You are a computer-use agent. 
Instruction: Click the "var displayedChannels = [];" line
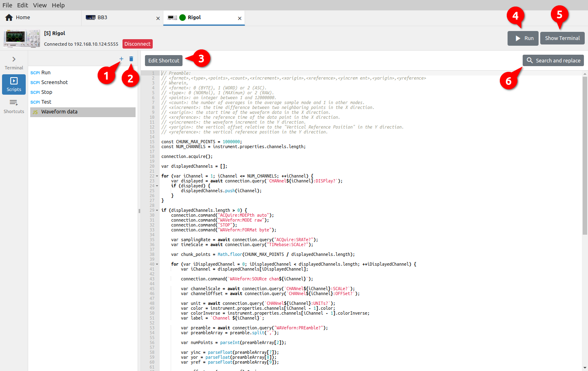tap(194, 167)
